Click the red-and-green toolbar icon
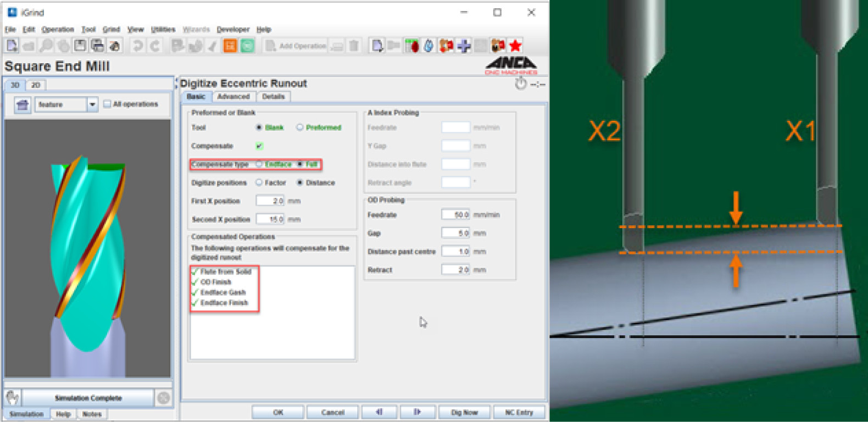868x422 pixels. 411,46
